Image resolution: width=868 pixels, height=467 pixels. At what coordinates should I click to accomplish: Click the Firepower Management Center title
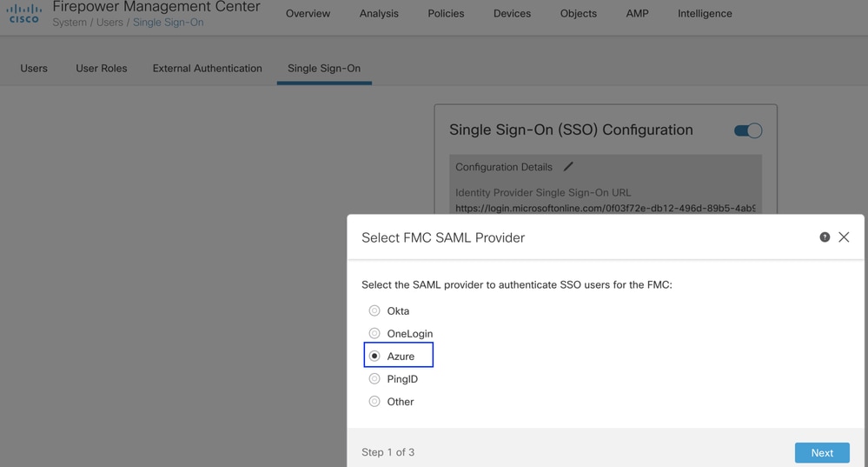point(156,7)
